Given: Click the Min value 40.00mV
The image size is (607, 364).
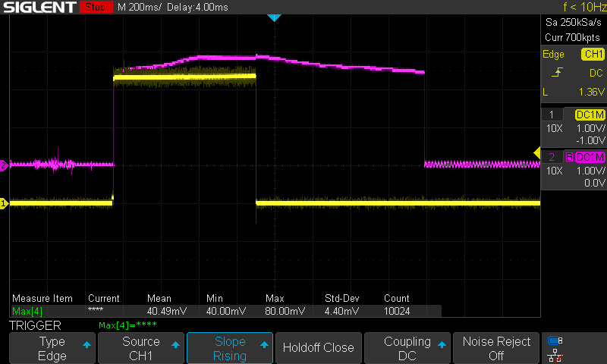Looking at the screenshot, I should tap(226, 311).
